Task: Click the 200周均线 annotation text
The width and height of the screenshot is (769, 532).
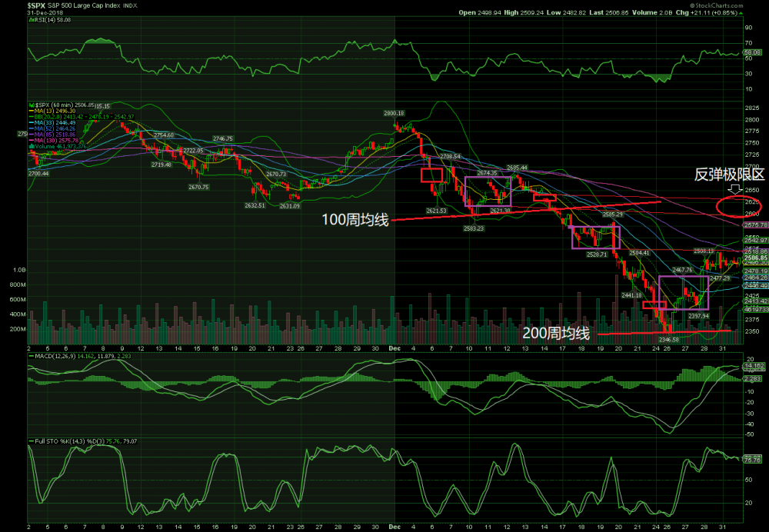Action: coord(556,333)
